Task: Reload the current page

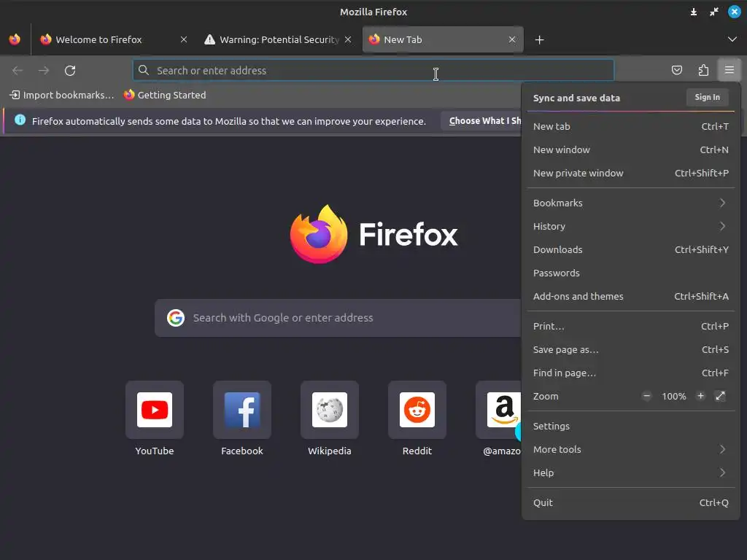Action: (70, 71)
